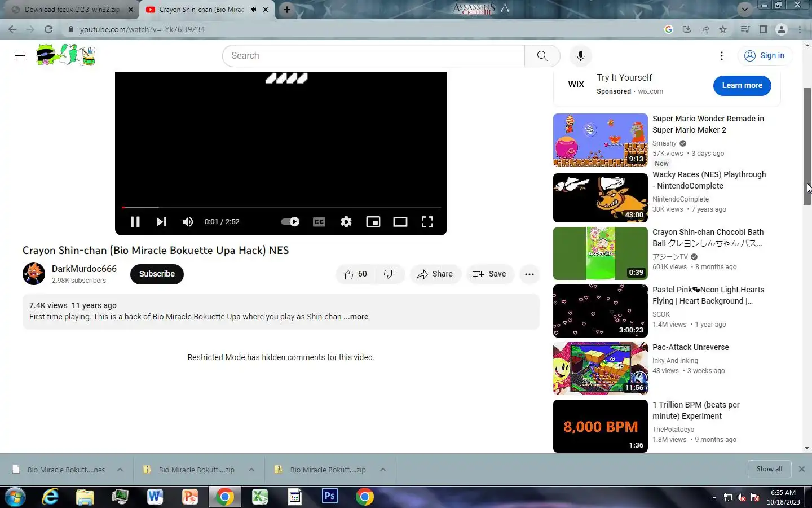Go back in browser history

pos(12,29)
